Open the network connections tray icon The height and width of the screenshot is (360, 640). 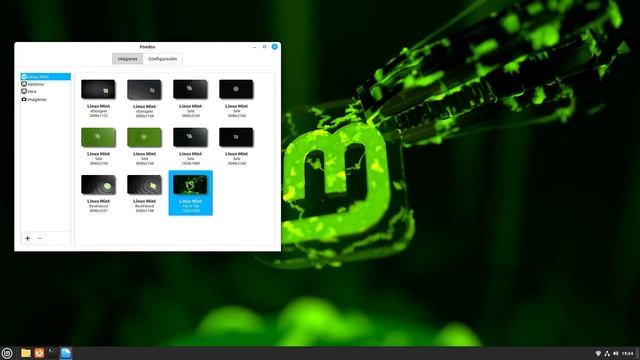point(607,353)
